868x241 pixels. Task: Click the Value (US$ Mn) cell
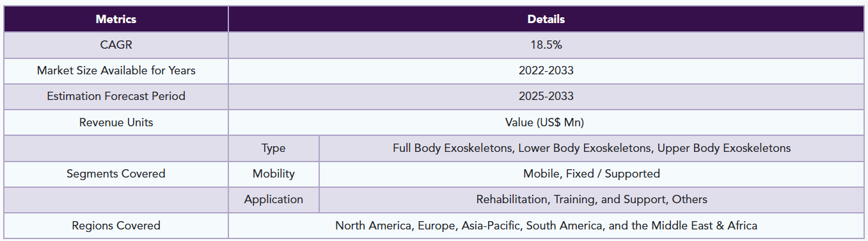(x=546, y=122)
